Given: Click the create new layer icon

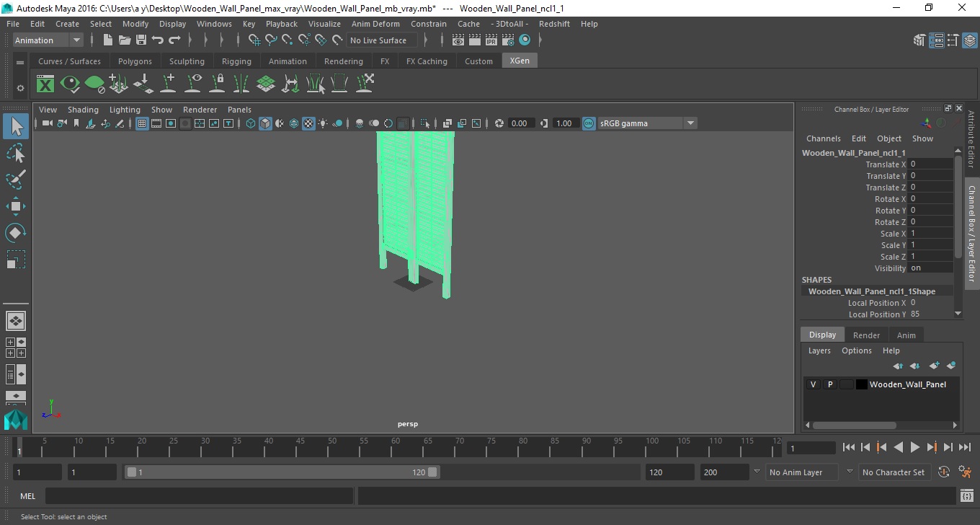Looking at the screenshot, I should tap(935, 366).
